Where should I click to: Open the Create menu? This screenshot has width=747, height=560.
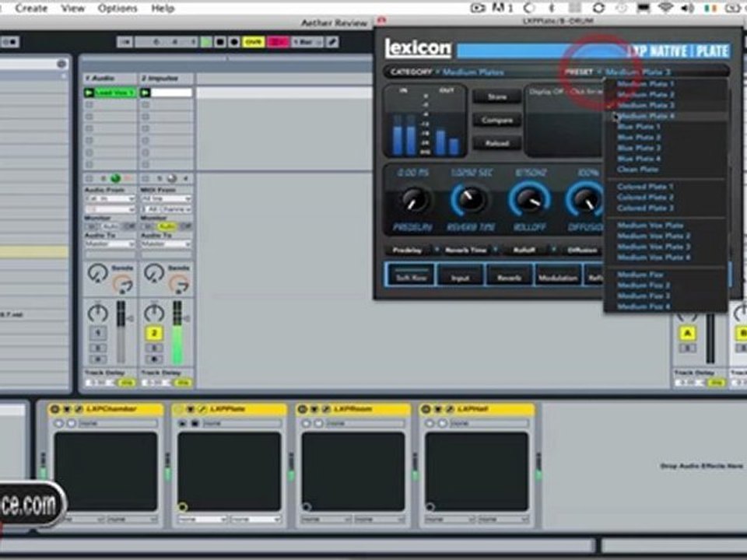[31, 8]
